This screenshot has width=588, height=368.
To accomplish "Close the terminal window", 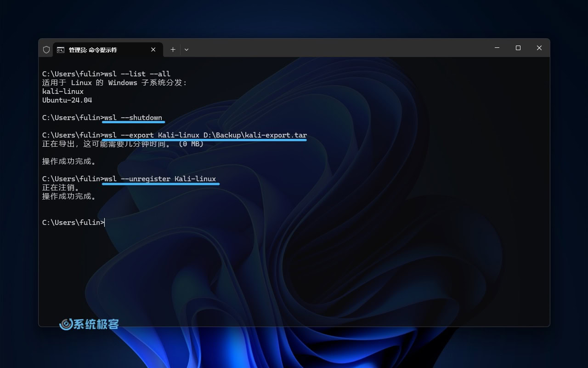I will coord(539,48).
